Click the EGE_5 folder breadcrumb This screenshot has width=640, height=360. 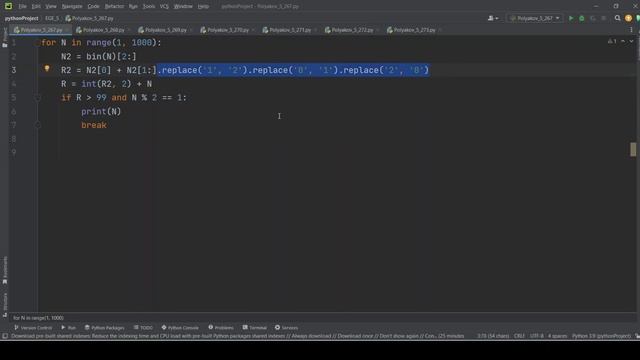click(52, 18)
